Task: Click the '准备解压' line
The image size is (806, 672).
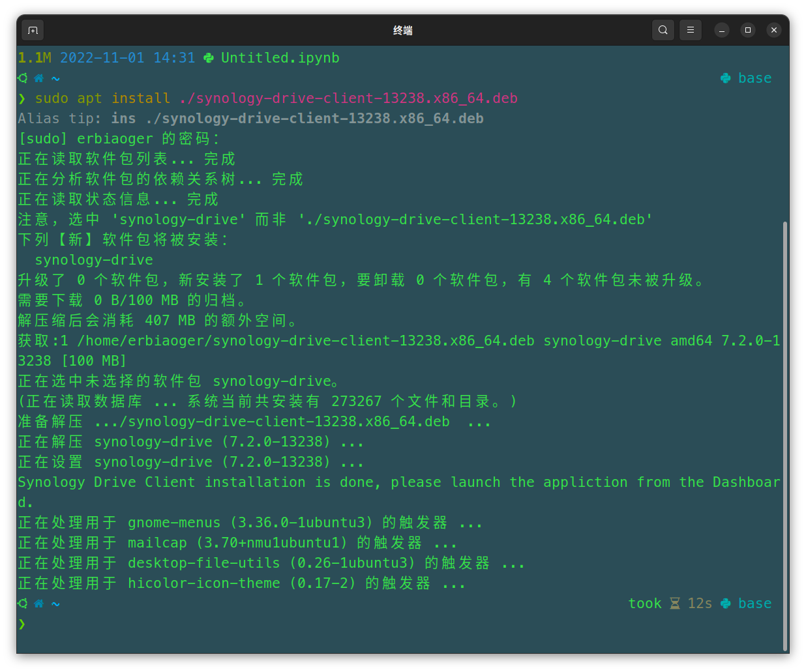Action: pyautogui.click(x=254, y=422)
